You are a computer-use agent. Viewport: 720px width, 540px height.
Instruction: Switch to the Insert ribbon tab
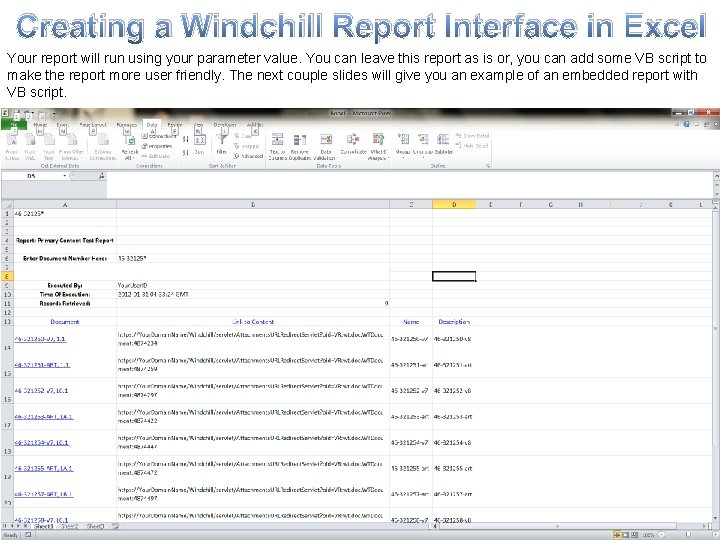point(62,125)
